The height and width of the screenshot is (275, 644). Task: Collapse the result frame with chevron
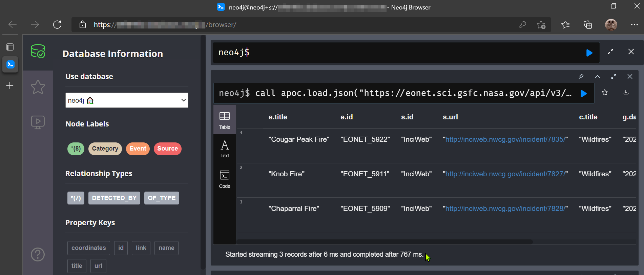[x=597, y=77]
